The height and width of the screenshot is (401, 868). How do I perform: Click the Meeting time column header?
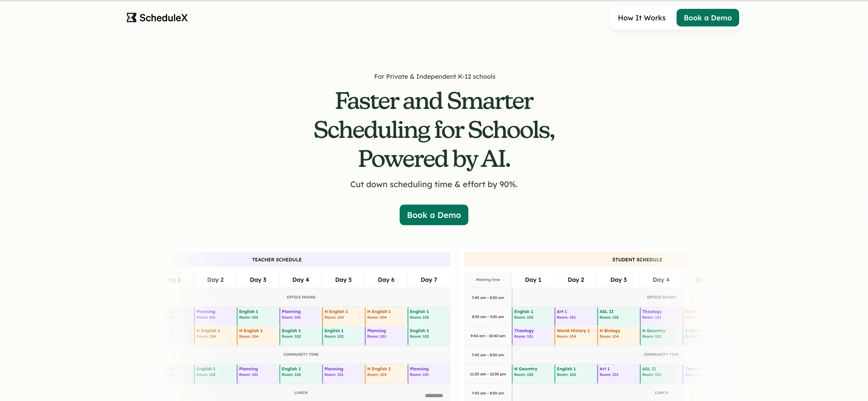[488, 279]
